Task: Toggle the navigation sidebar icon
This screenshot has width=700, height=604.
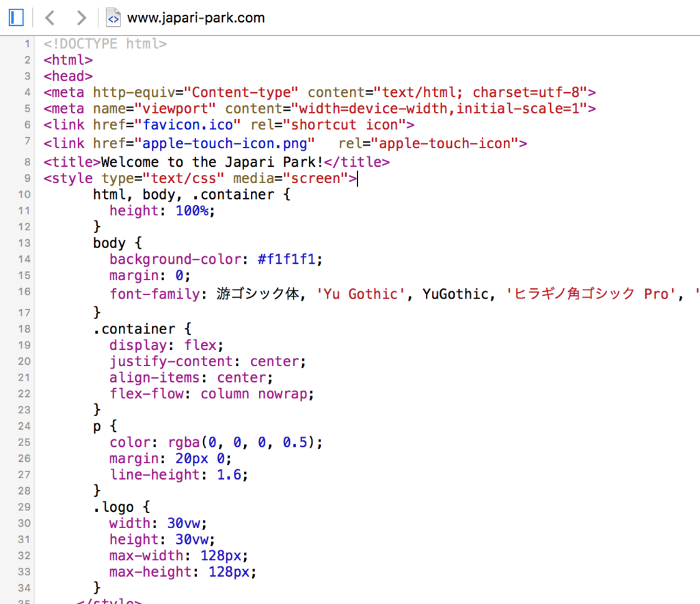Action: [x=16, y=18]
